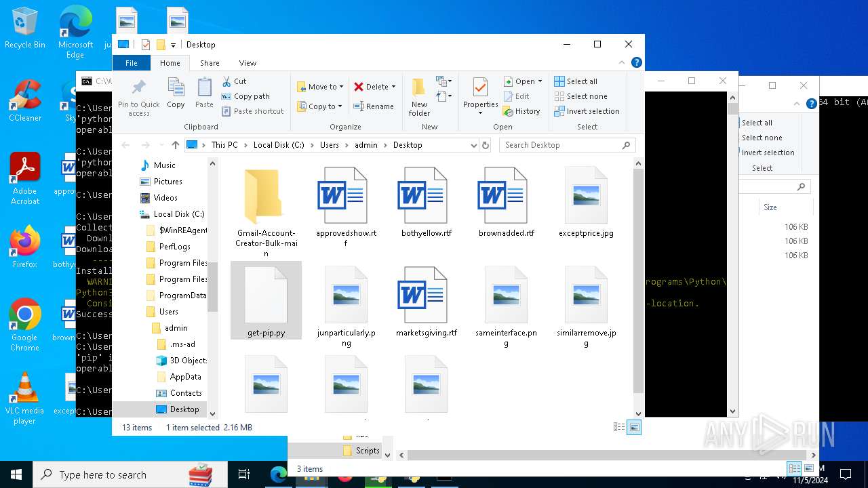Click Select none in Desktop window ribbon
This screenshot has width=868, height=488.
[x=580, y=96]
